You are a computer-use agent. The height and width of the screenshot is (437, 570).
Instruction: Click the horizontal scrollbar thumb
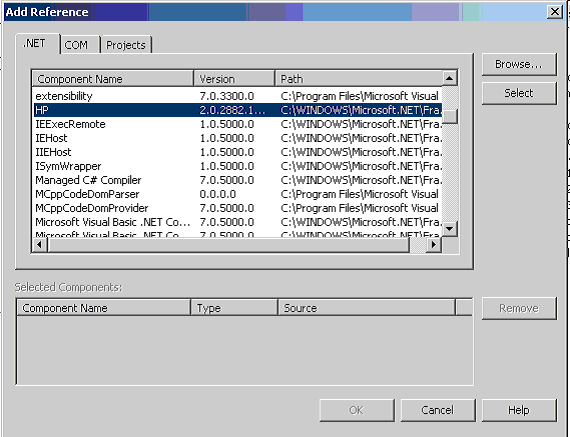pos(228,245)
